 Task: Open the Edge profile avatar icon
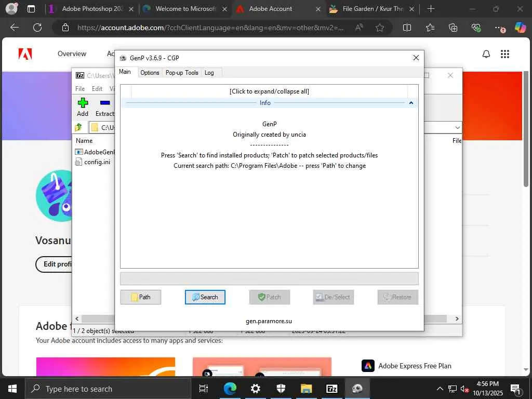click(12, 8)
